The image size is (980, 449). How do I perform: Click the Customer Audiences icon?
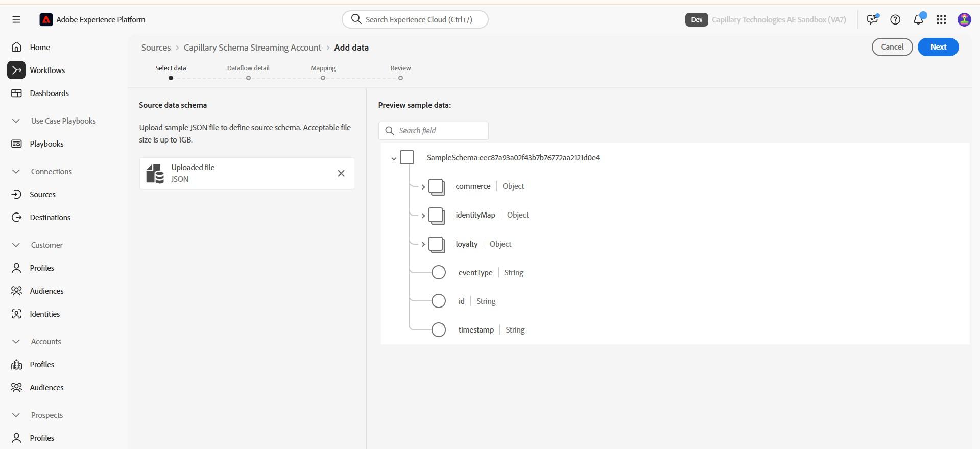16,291
